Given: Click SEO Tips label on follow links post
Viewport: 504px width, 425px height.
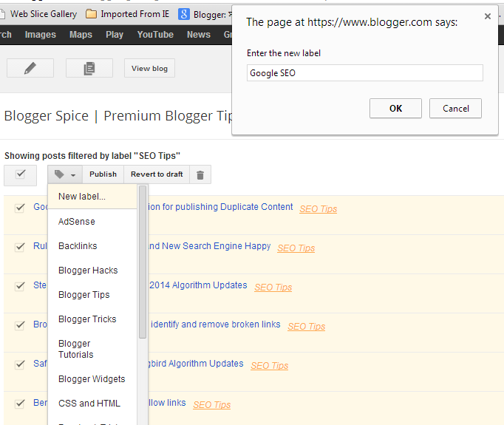Looking at the screenshot, I should pyautogui.click(x=212, y=405).
